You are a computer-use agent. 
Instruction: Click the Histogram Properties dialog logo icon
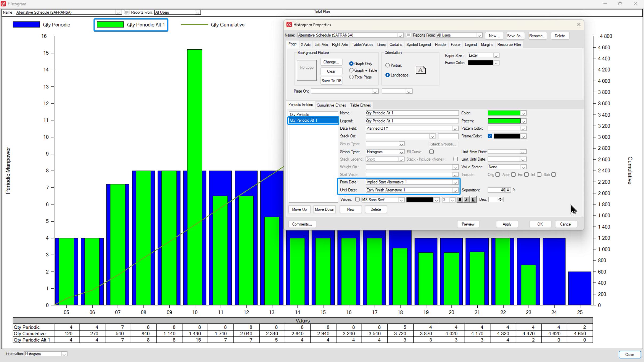[x=289, y=25]
